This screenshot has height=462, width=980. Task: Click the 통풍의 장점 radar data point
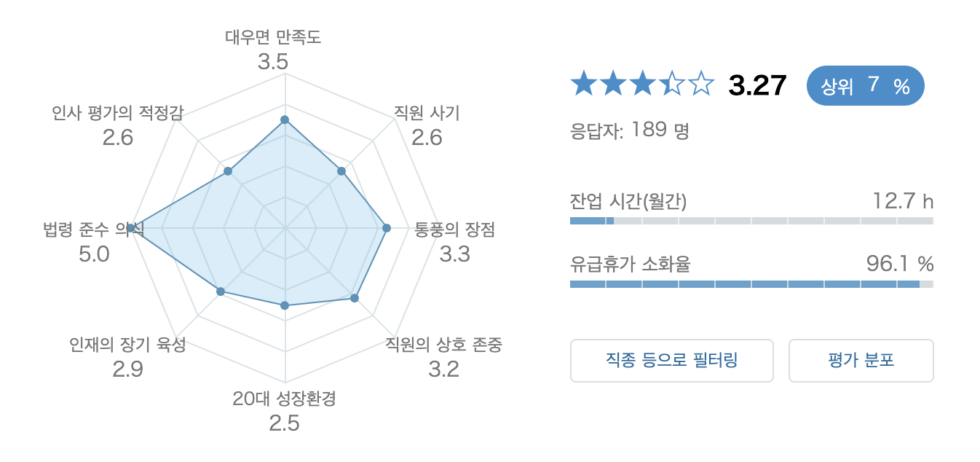pos(387,229)
